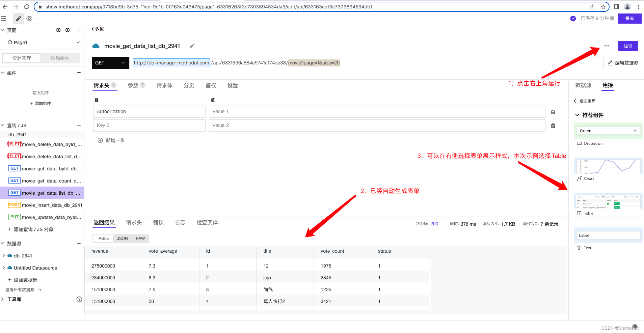Switch to the 请求体 tab

164,85
